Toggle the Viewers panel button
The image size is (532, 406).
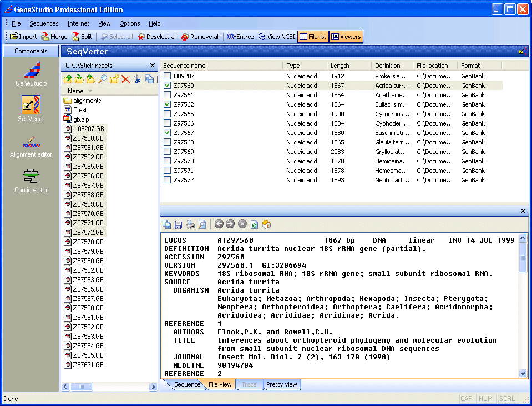tap(346, 37)
